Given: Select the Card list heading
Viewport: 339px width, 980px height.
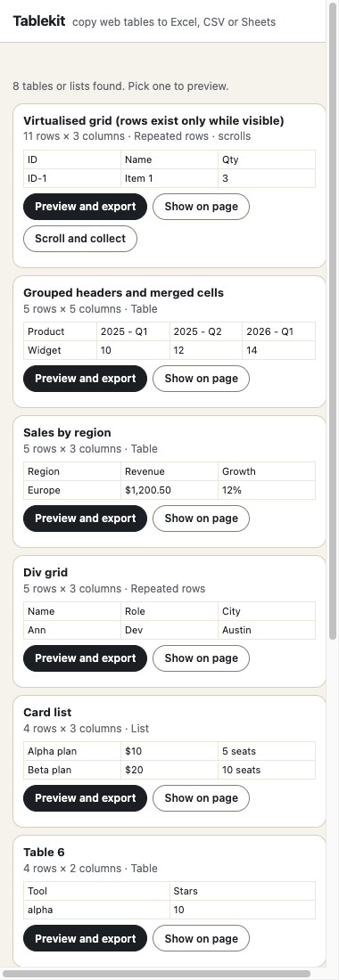Looking at the screenshot, I should pyautogui.click(x=47, y=713).
